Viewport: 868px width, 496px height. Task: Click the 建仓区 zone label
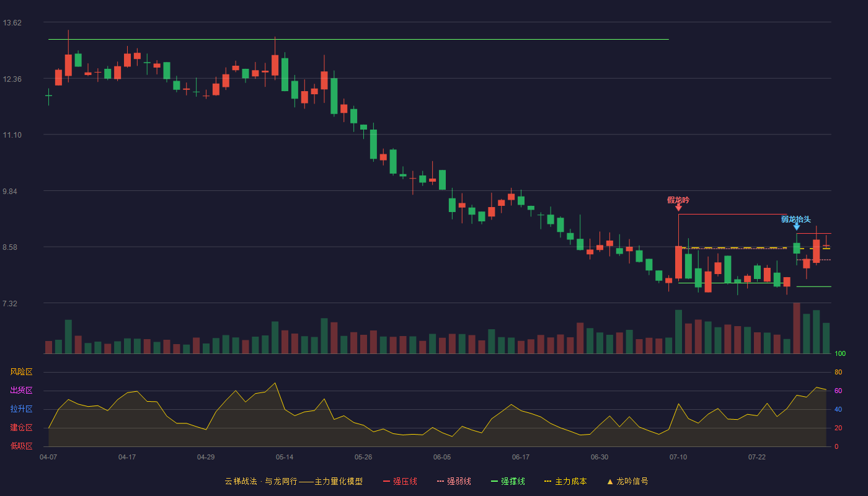tap(21, 428)
